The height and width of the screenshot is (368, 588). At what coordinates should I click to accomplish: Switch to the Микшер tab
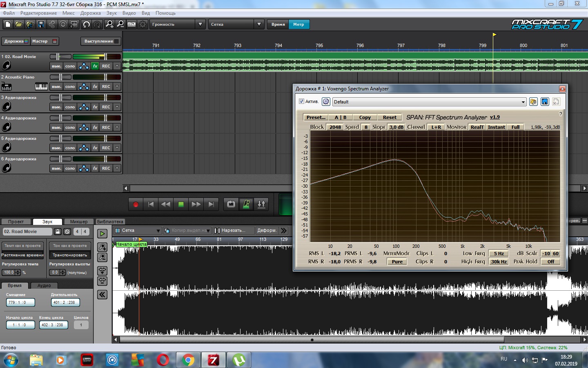pos(79,222)
